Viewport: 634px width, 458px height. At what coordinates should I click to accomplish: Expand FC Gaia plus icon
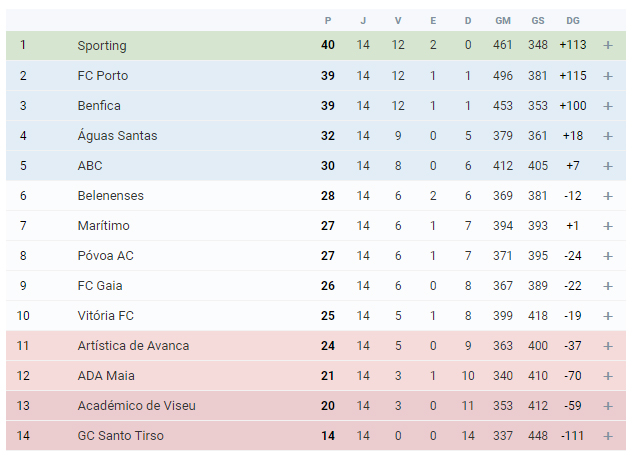click(x=608, y=286)
